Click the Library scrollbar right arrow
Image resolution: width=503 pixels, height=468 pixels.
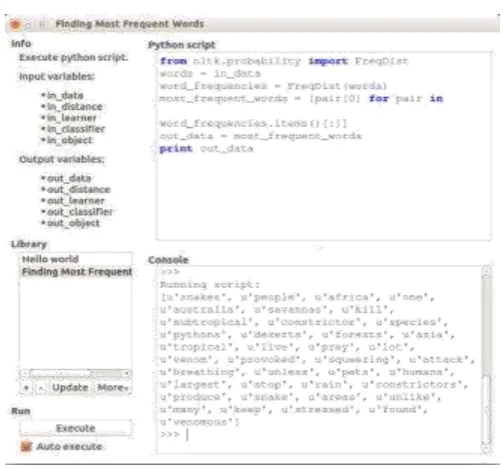pyautogui.click(x=127, y=374)
